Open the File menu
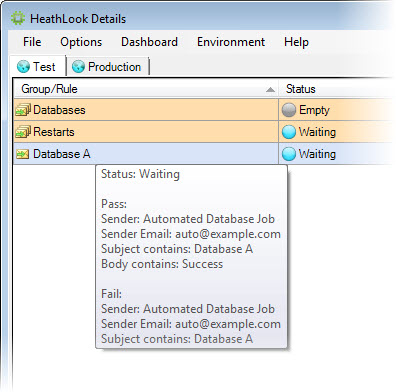Viewport: 396px width, 392px height. coord(32,42)
